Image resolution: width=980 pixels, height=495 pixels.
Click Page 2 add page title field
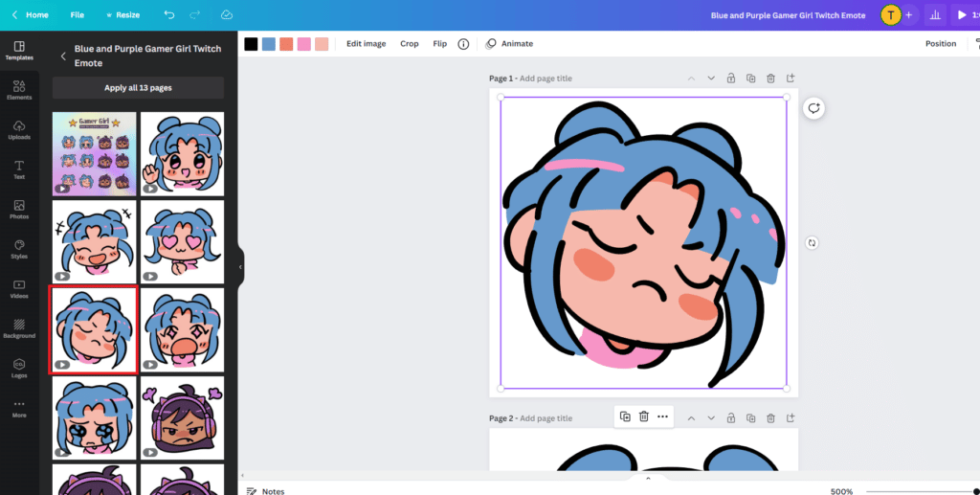click(x=546, y=418)
